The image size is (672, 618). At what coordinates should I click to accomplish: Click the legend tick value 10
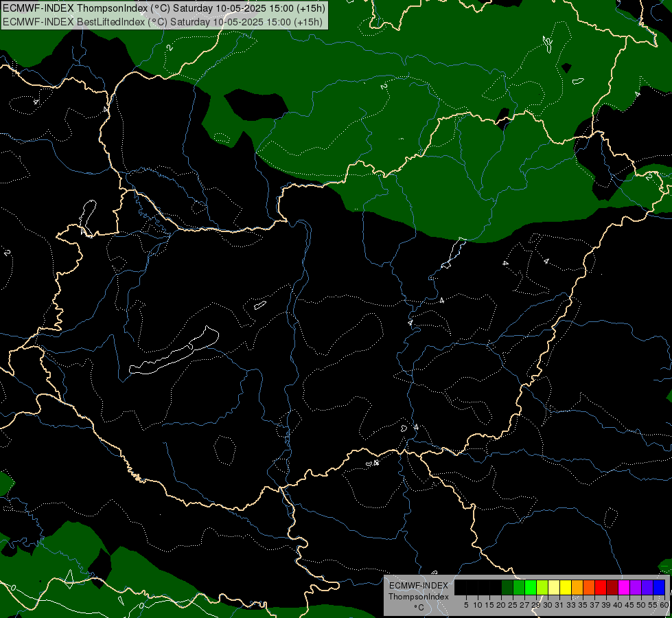tap(478, 605)
